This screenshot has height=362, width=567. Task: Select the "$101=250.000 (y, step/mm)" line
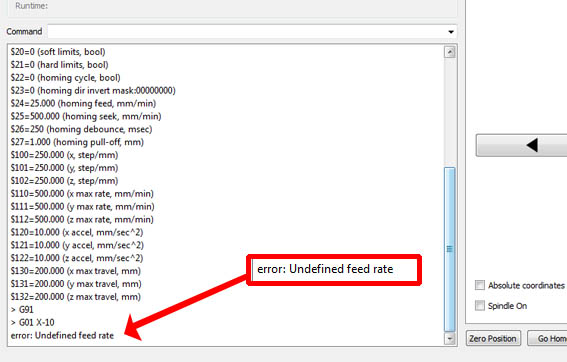point(64,168)
